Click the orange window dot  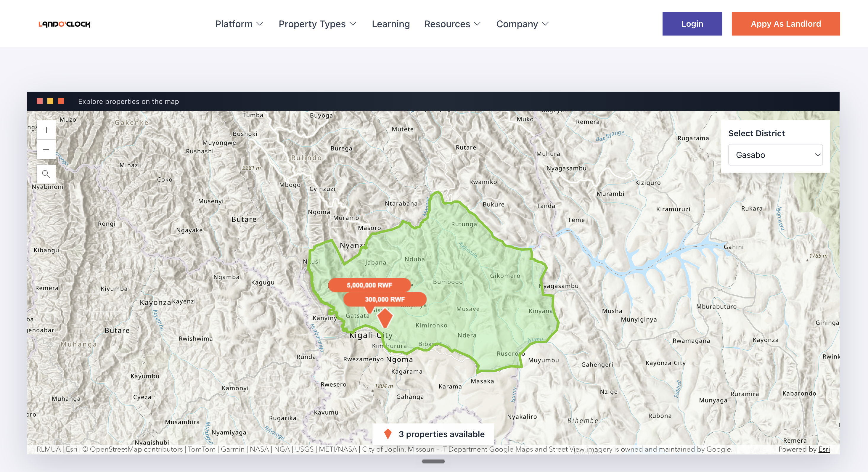(61, 101)
